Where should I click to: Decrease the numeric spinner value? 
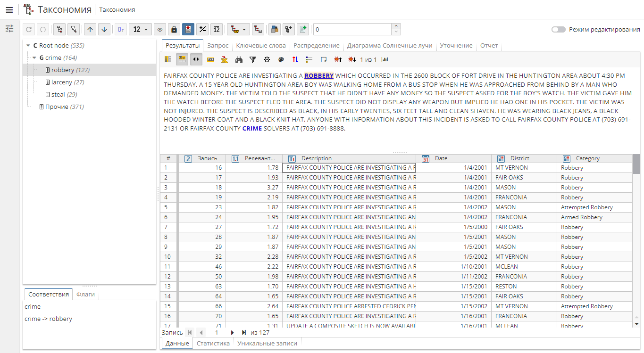tap(396, 32)
